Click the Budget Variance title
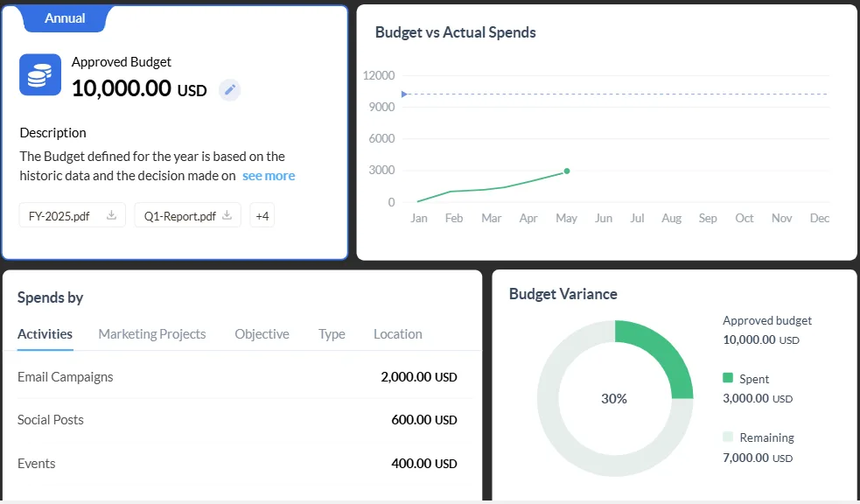Viewport: 860px width, 504px height. pyautogui.click(x=563, y=294)
